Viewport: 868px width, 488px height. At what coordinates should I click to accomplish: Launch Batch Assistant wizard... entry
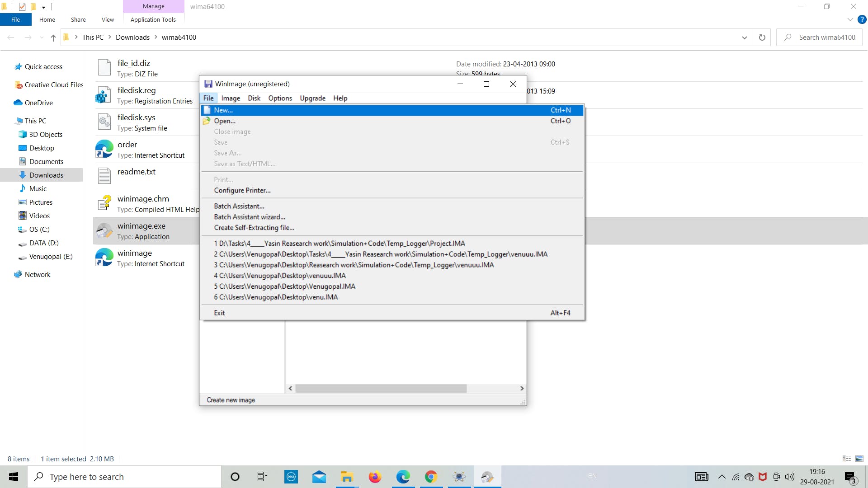(x=392, y=217)
